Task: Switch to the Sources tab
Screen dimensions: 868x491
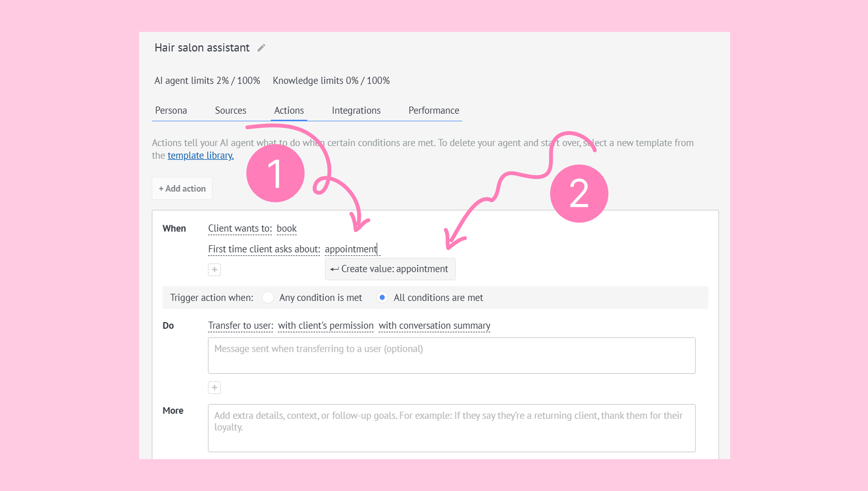Action: 230,110
